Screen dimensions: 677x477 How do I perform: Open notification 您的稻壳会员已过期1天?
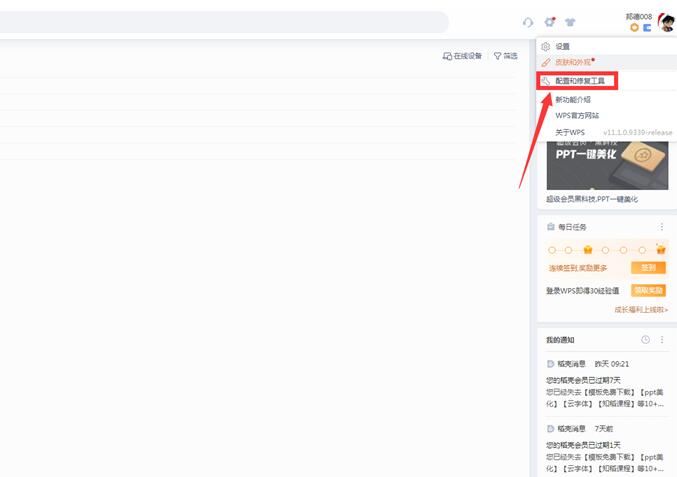(583, 445)
